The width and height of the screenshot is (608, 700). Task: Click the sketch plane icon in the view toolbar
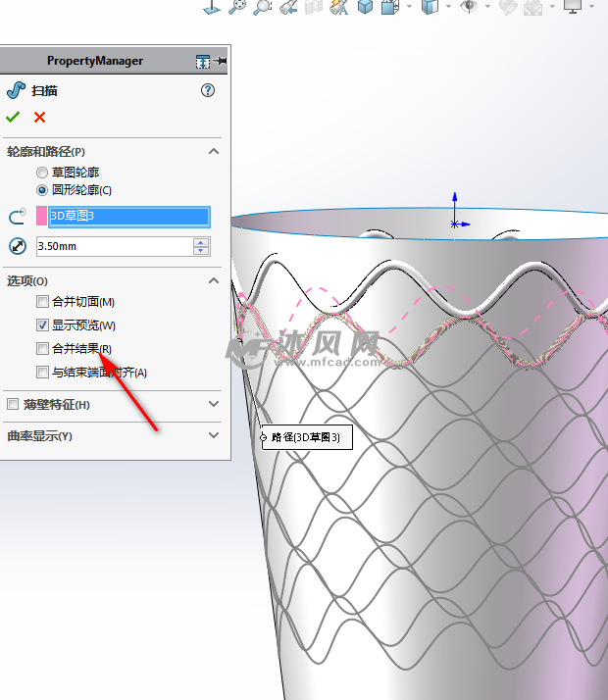point(212,7)
